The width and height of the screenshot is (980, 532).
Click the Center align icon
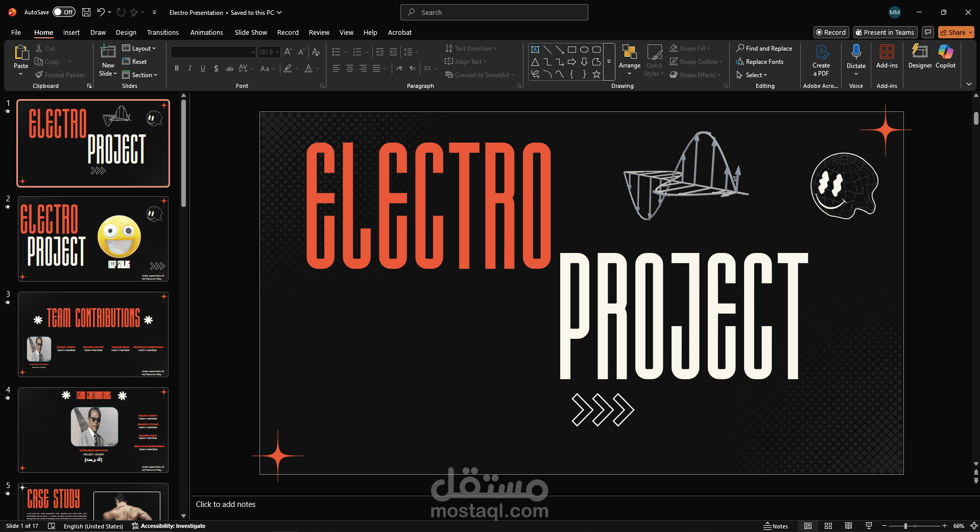pyautogui.click(x=350, y=68)
